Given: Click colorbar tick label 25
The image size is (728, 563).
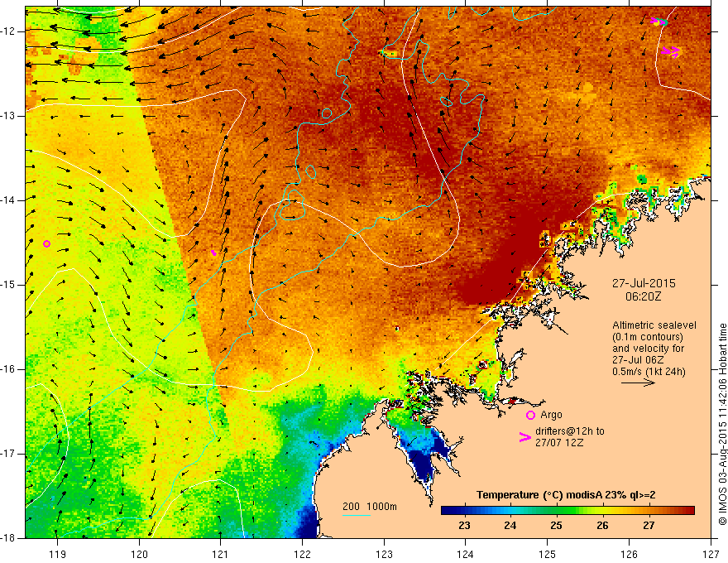Looking at the screenshot, I should [556, 526].
